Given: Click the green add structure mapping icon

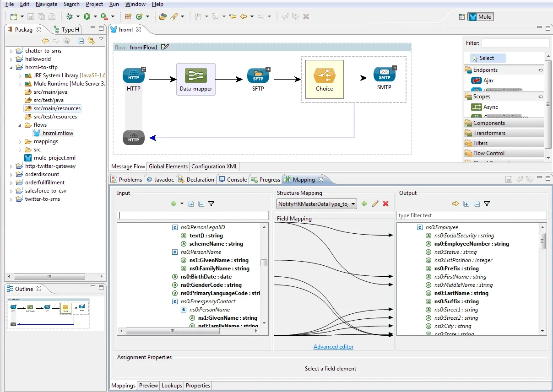Looking at the screenshot, I should click(x=364, y=204).
